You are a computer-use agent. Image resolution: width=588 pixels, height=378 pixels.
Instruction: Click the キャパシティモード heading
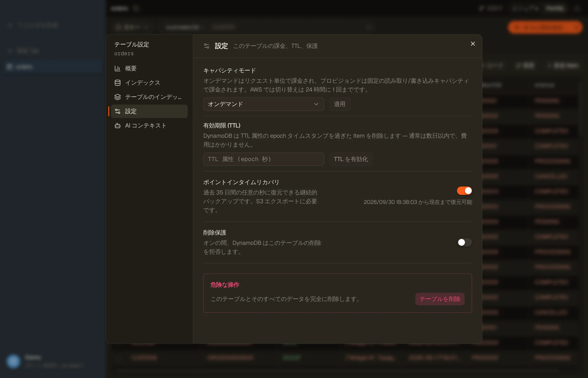point(230,71)
